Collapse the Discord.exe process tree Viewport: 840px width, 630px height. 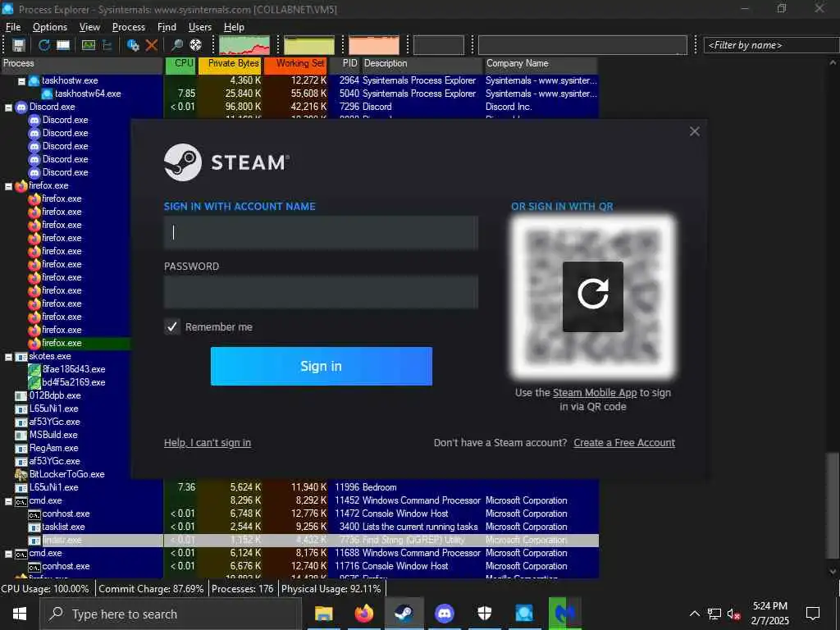(x=8, y=107)
